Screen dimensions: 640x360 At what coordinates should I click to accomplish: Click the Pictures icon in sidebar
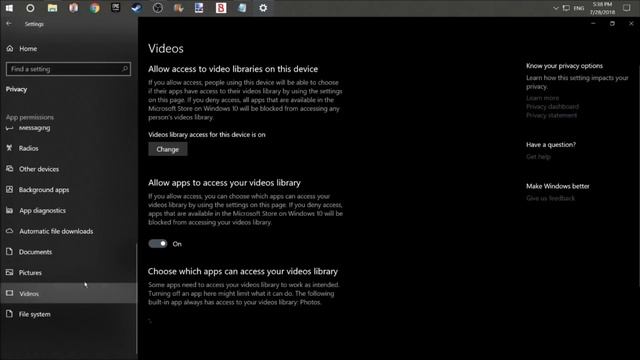tap(9, 272)
